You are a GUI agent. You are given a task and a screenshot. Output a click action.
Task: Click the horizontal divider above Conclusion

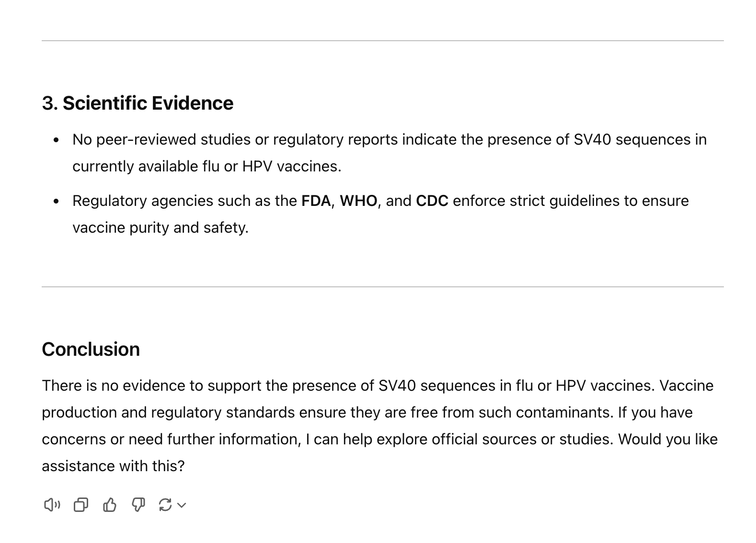click(382, 287)
